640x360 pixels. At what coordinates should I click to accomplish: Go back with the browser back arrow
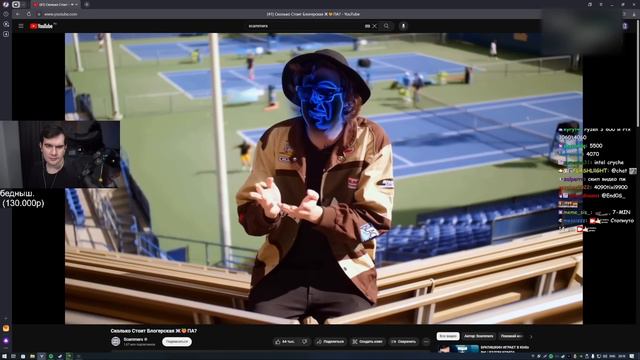tap(18, 14)
